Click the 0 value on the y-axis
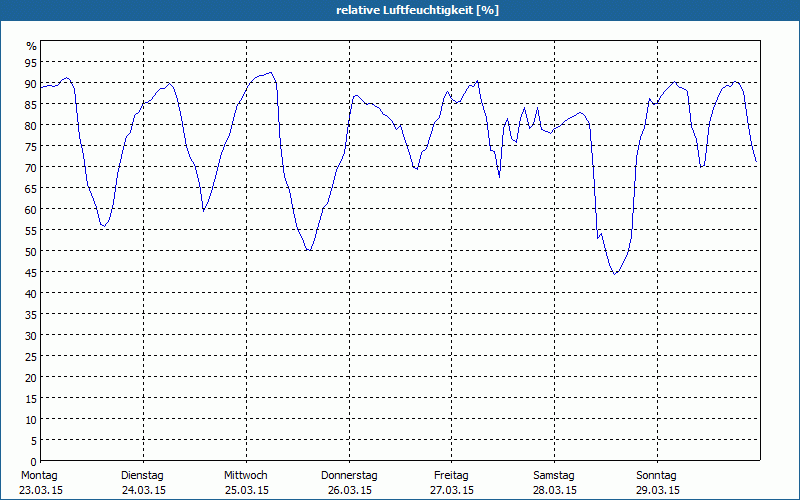 coord(34,462)
